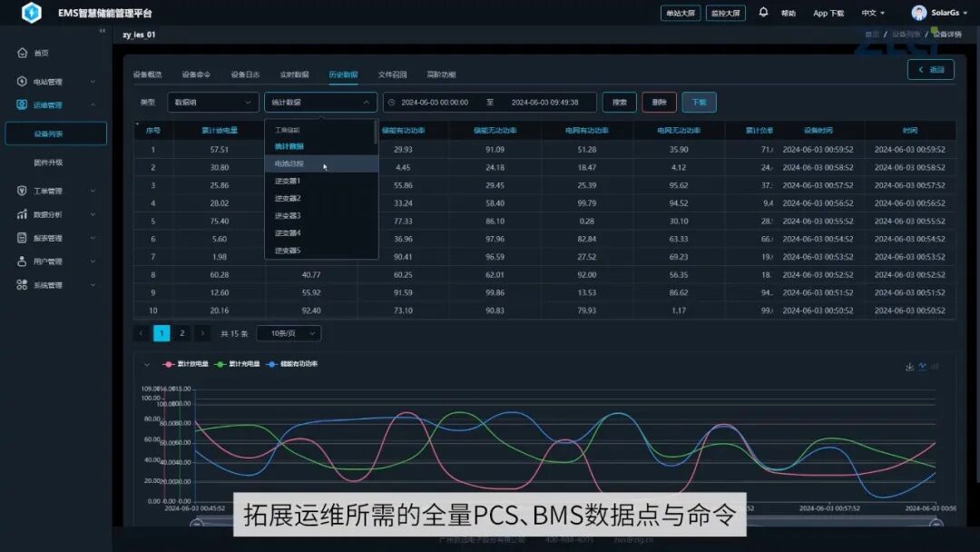Choose 逆变器3 in the dropdown list
Image resolution: width=980 pixels, height=552 pixels.
point(321,216)
